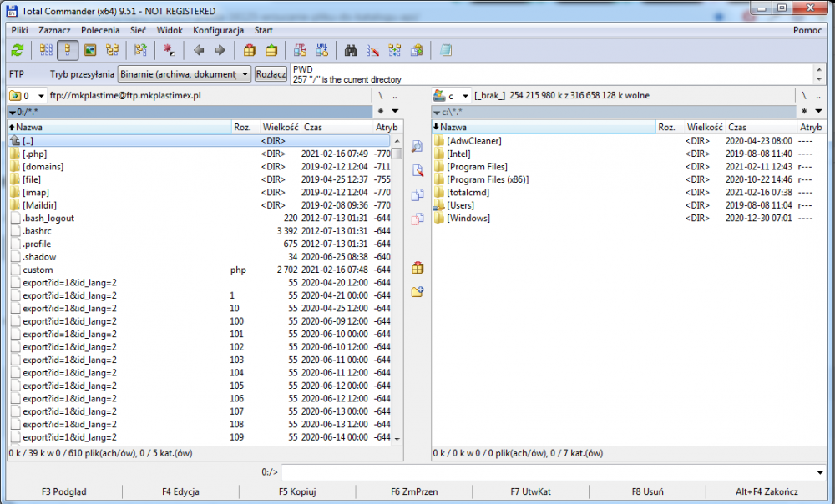Open Find files binoculars icon
Image resolution: width=835 pixels, height=504 pixels.
(x=351, y=51)
